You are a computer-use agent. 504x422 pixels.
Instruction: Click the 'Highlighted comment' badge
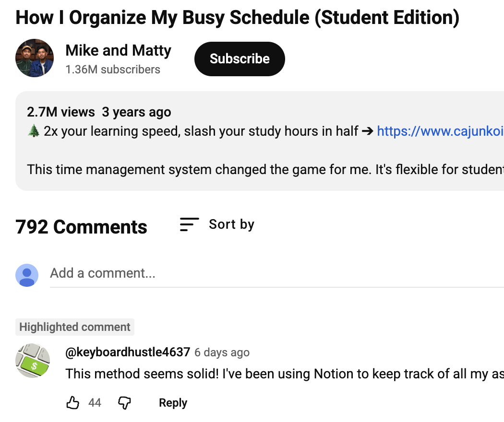[75, 327]
